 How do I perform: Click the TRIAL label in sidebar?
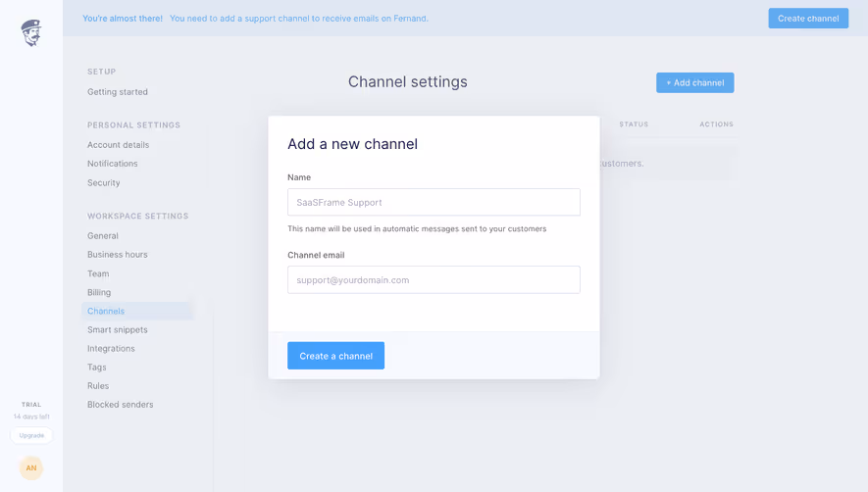[x=31, y=405]
